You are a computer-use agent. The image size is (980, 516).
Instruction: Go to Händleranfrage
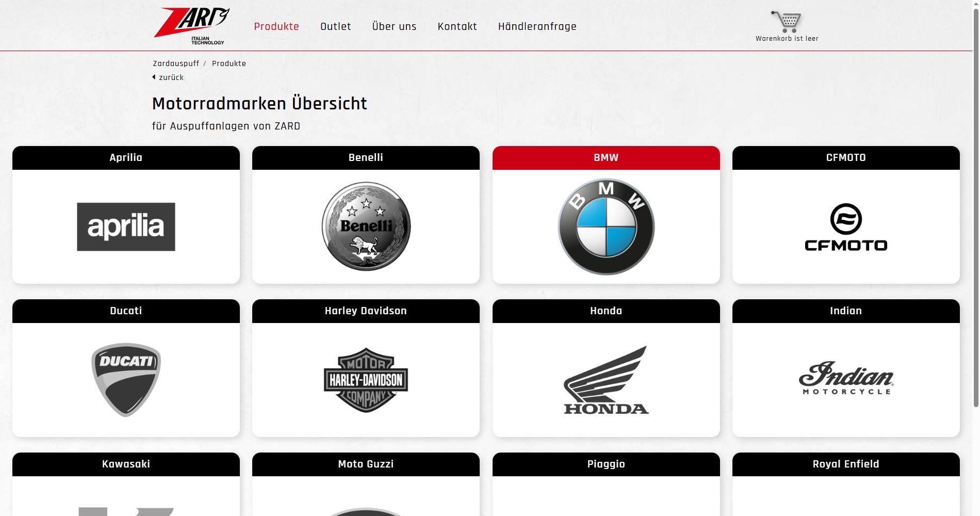pyautogui.click(x=537, y=26)
